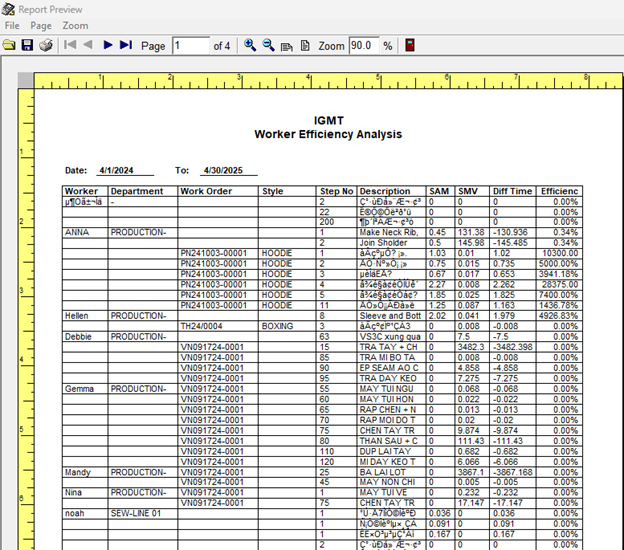Click the page number input field
624x550 pixels.
tap(191, 45)
